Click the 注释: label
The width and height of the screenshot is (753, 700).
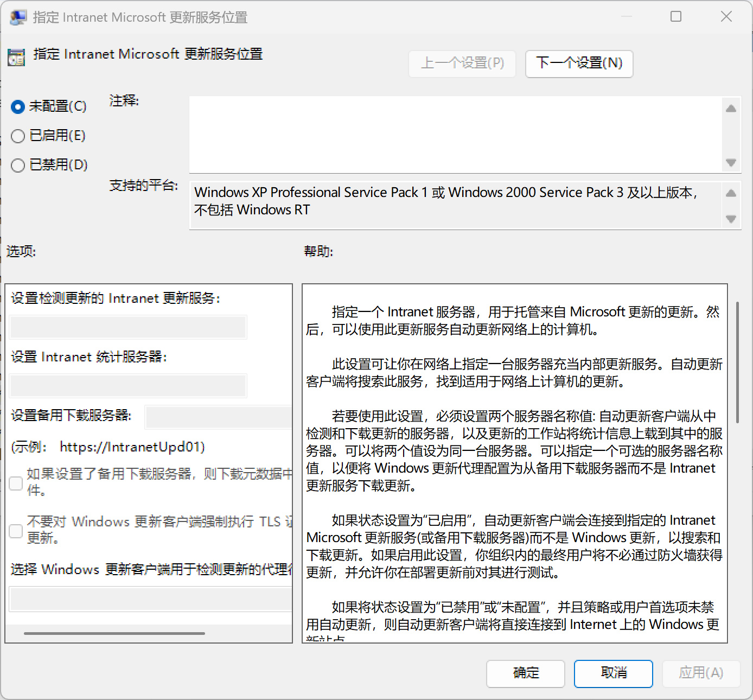coord(124,101)
